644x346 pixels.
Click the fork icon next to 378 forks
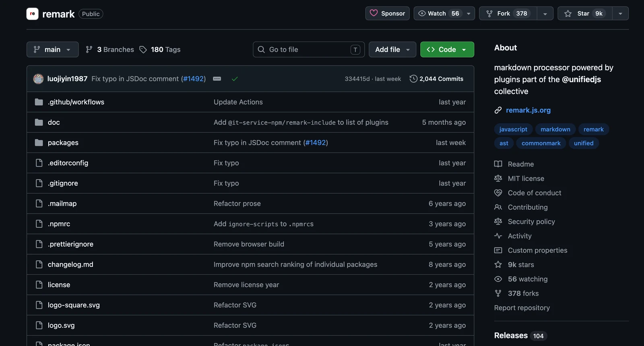pos(498,293)
